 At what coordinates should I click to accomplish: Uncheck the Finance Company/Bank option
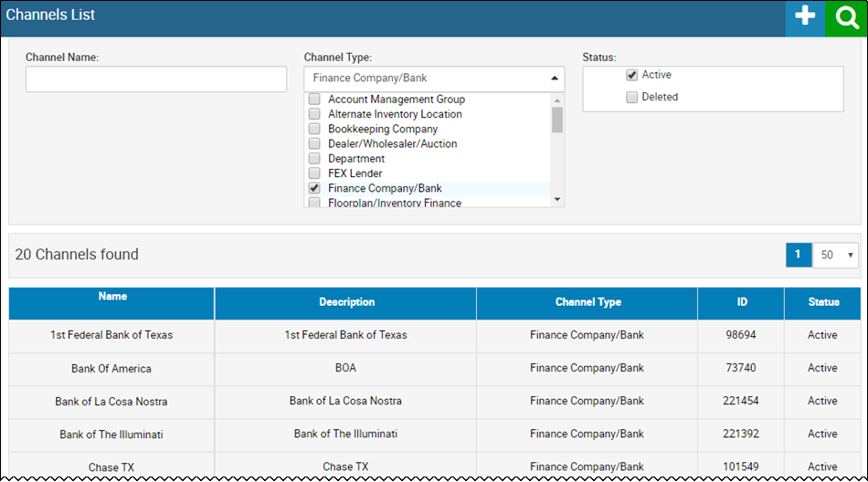pos(314,188)
